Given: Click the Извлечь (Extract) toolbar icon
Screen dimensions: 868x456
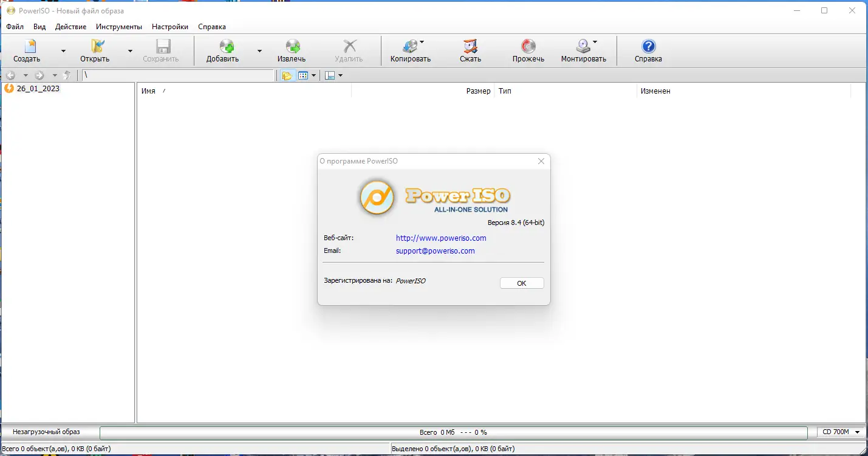Looking at the screenshot, I should 292,46.
